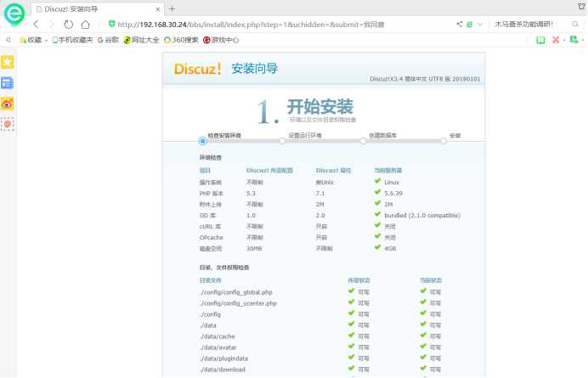The width and height of the screenshot is (588, 378).
Task: Open the skin (shirt) icon at top right
Action: [582, 6]
